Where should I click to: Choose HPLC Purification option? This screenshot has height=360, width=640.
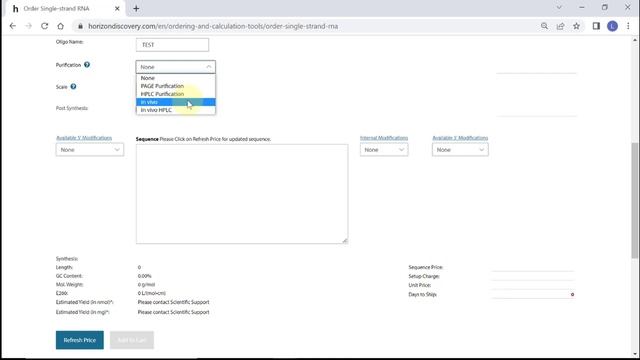point(176,94)
